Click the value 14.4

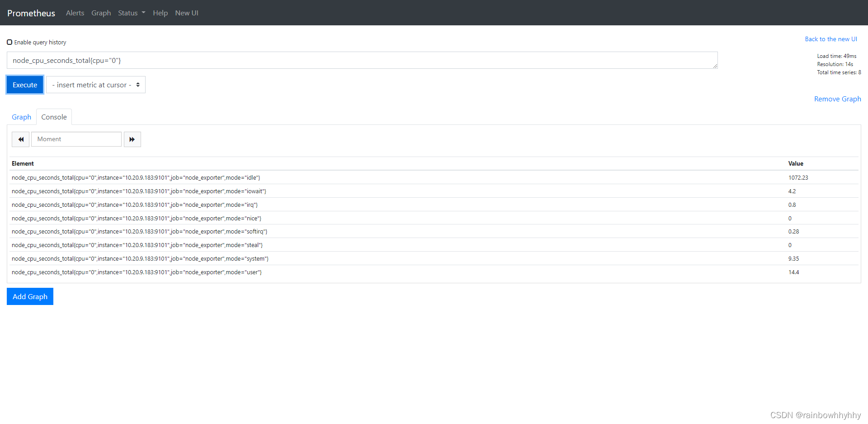(793, 272)
